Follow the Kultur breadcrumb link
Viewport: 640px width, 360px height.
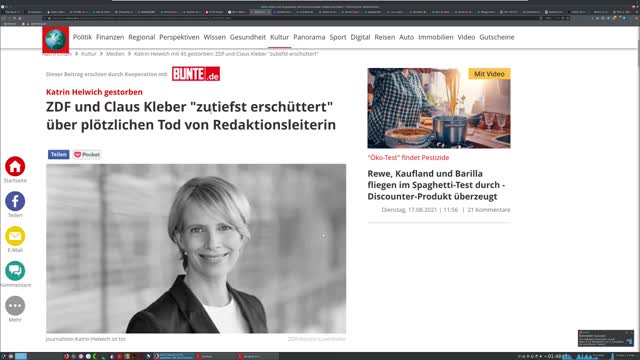click(x=89, y=54)
